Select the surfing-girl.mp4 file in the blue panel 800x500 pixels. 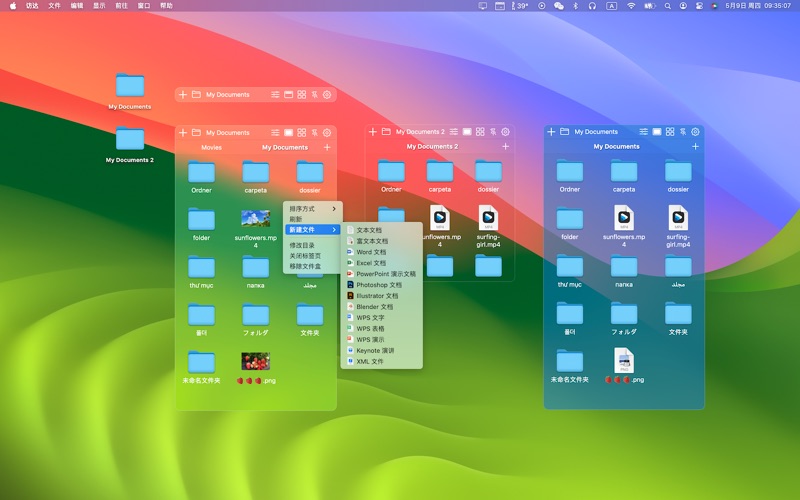pyautogui.click(x=678, y=218)
